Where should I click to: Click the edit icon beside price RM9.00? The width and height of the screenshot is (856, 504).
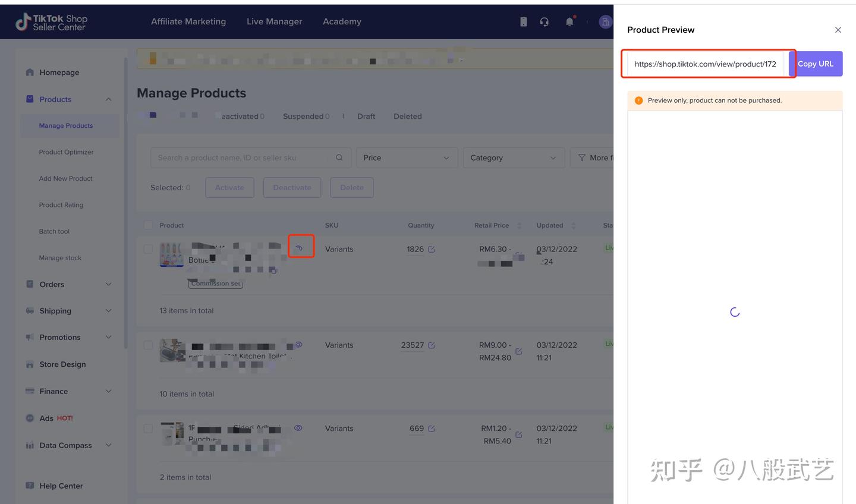click(x=518, y=351)
